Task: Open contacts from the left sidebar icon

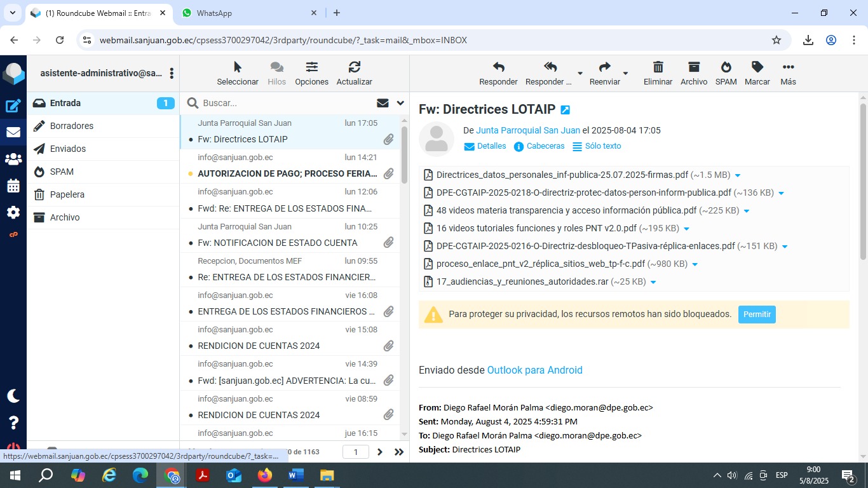Action: coord(13,159)
